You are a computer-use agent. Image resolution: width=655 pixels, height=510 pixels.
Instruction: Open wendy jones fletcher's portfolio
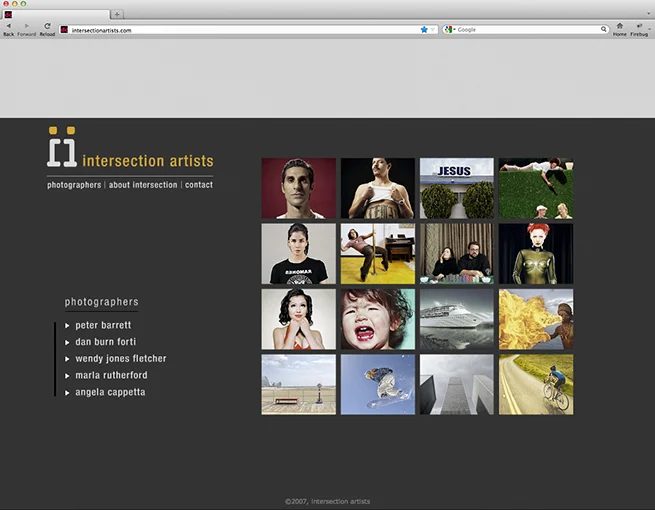(x=121, y=358)
